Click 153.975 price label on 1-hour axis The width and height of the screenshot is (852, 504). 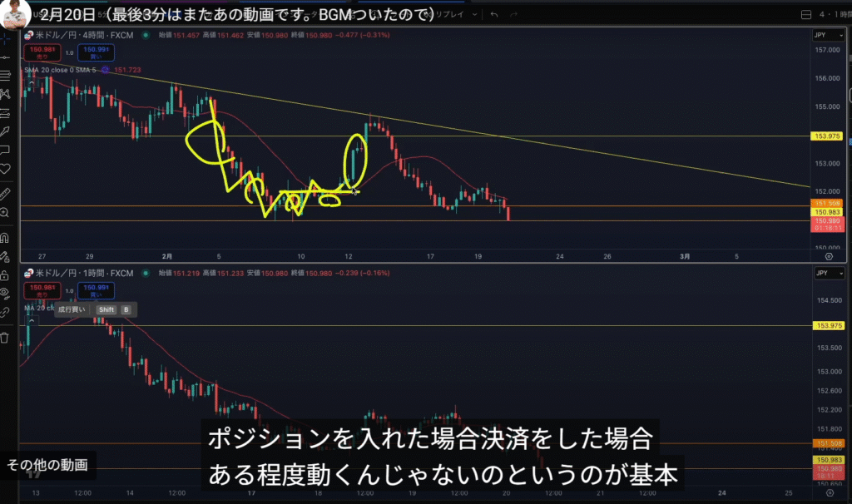tap(829, 326)
